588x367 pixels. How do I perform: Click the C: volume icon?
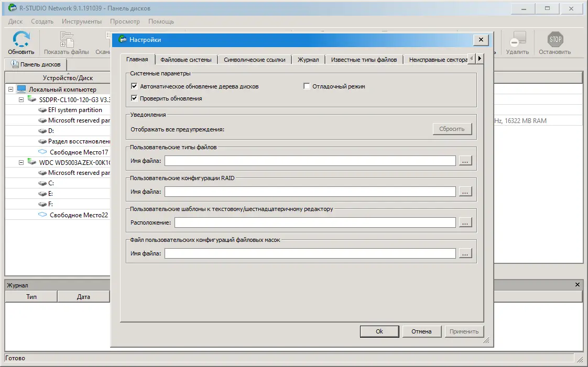coord(42,183)
